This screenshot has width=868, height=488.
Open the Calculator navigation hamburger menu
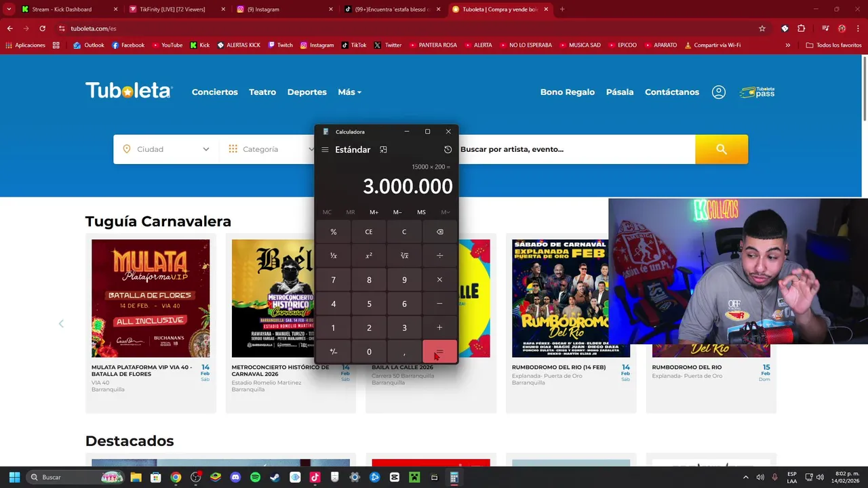pos(325,150)
